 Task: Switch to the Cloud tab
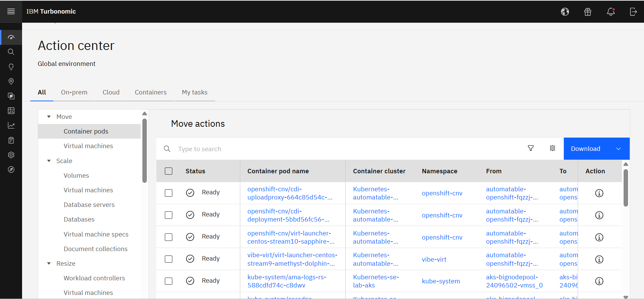click(x=111, y=92)
